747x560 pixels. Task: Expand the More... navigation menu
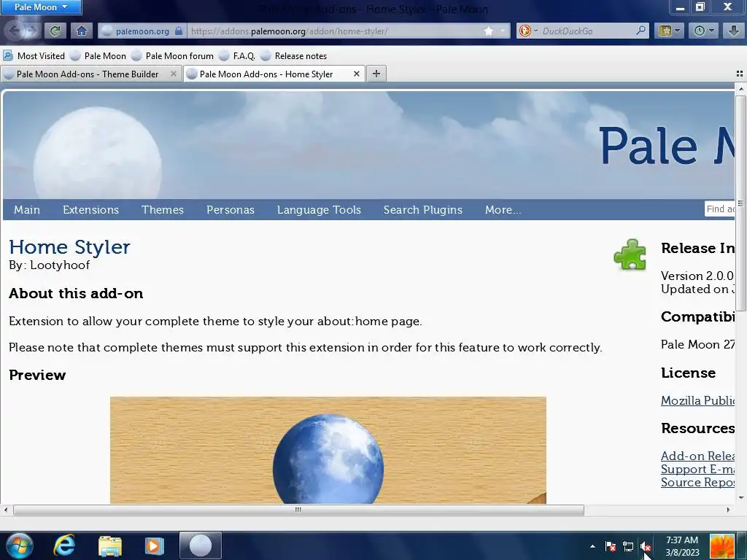click(x=503, y=209)
